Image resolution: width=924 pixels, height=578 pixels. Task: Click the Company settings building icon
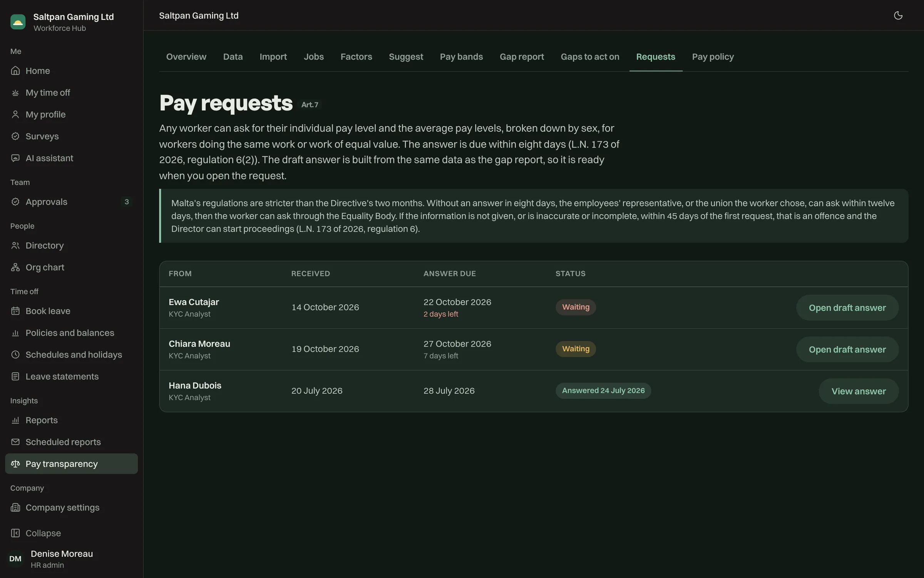[15, 507]
